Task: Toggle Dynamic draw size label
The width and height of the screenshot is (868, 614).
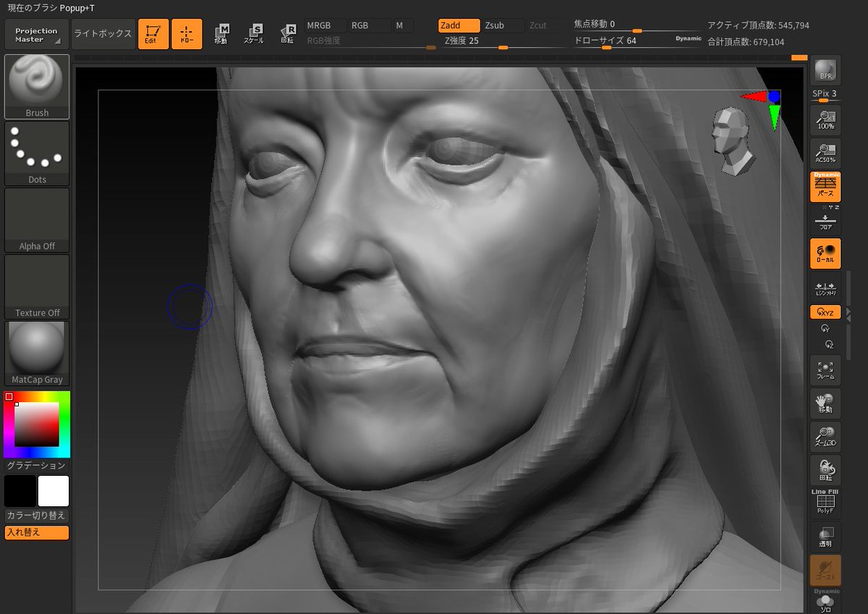Action: (689, 38)
